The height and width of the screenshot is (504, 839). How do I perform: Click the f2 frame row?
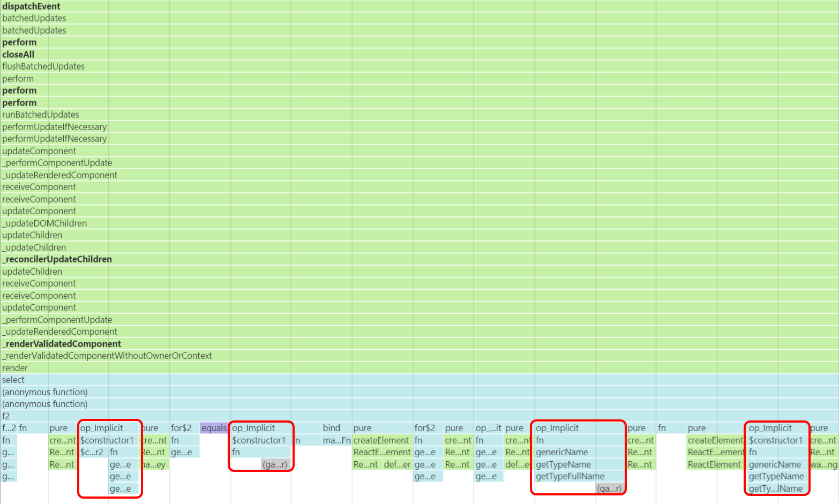pyautogui.click(x=6, y=416)
